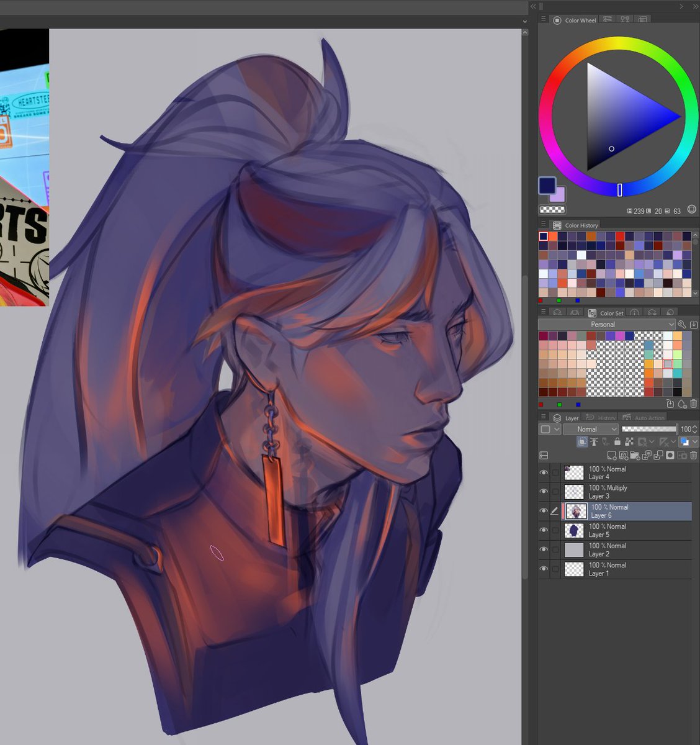The height and width of the screenshot is (745, 700).
Task: Toggle visibility of Layer 1
Action: point(544,569)
